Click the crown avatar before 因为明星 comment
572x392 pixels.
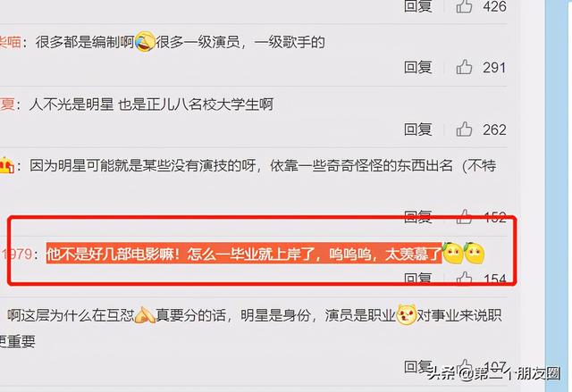point(6,165)
